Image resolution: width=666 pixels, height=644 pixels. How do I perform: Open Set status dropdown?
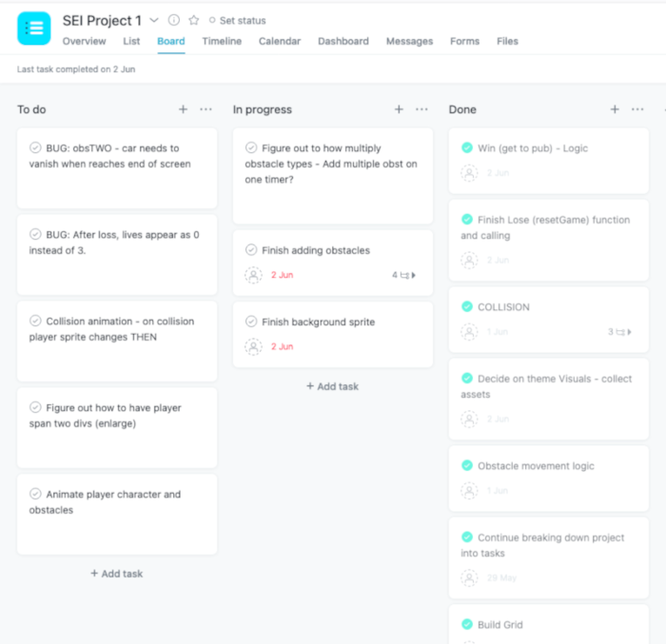click(x=237, y=20)
